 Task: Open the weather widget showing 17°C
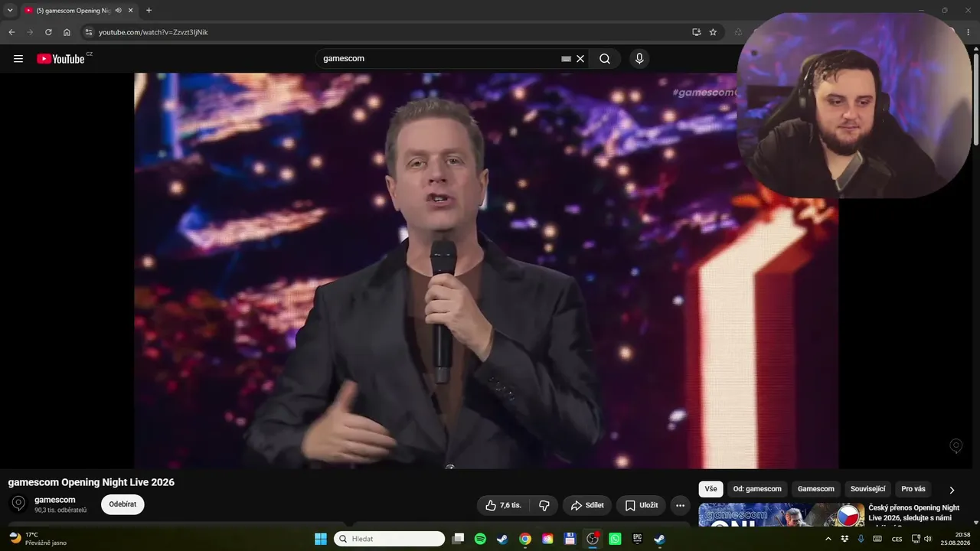click(x=38, y=539)
